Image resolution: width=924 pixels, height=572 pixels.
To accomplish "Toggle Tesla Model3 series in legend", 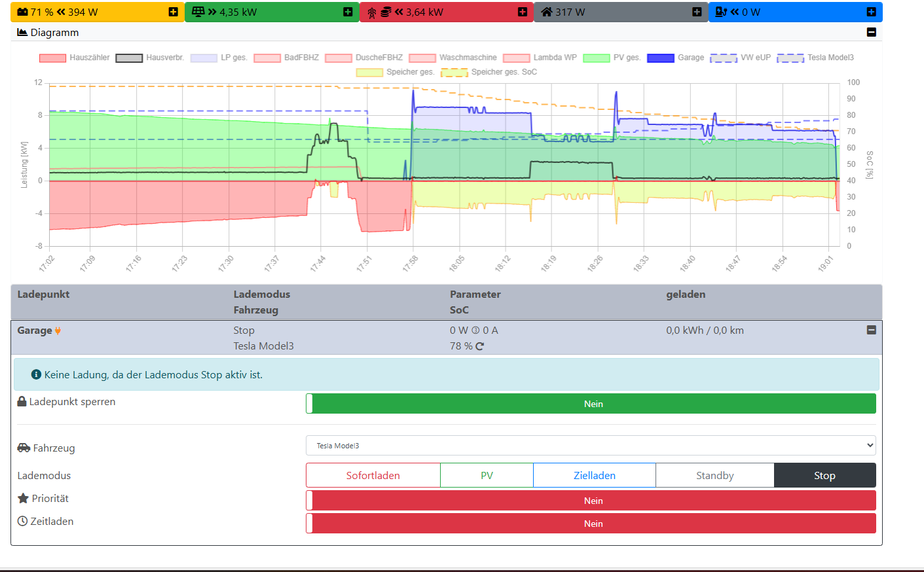I will click(815, 58).
